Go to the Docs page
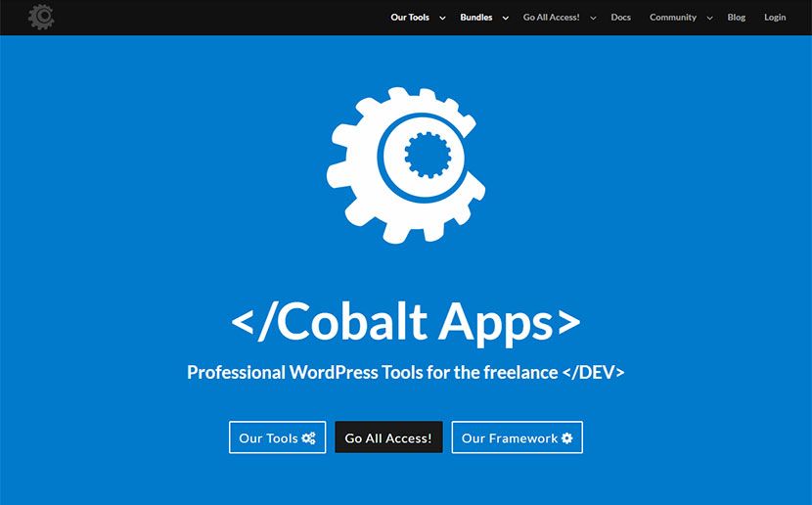 [620, 17]
